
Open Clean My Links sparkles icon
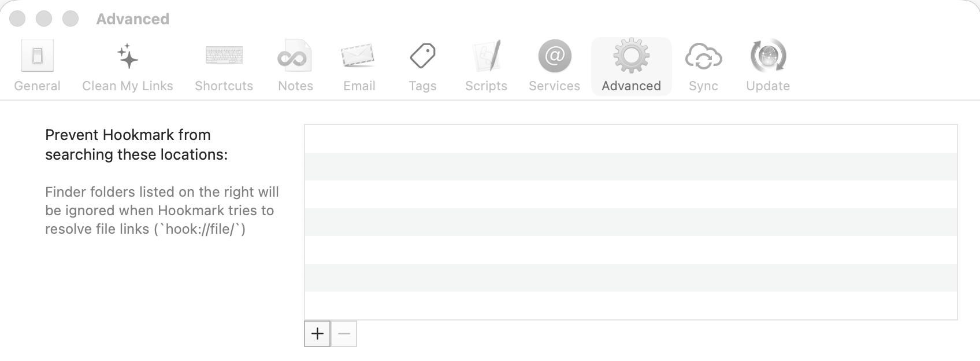(128, 56)
